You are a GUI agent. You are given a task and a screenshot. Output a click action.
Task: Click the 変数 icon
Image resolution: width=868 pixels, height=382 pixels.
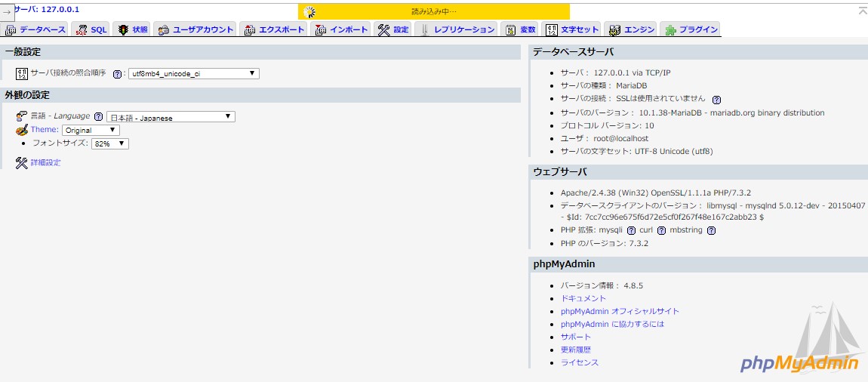(511, 30)
